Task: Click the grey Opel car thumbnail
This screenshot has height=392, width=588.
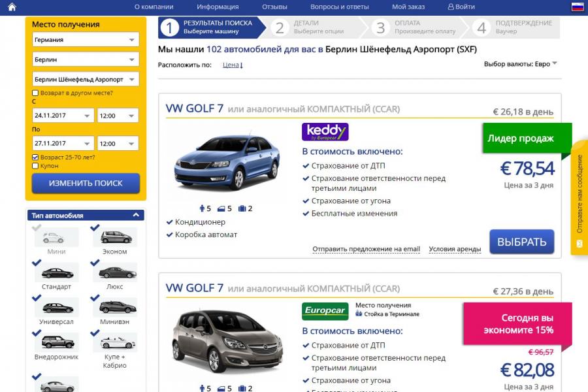Action: click(x=227, y=341)
